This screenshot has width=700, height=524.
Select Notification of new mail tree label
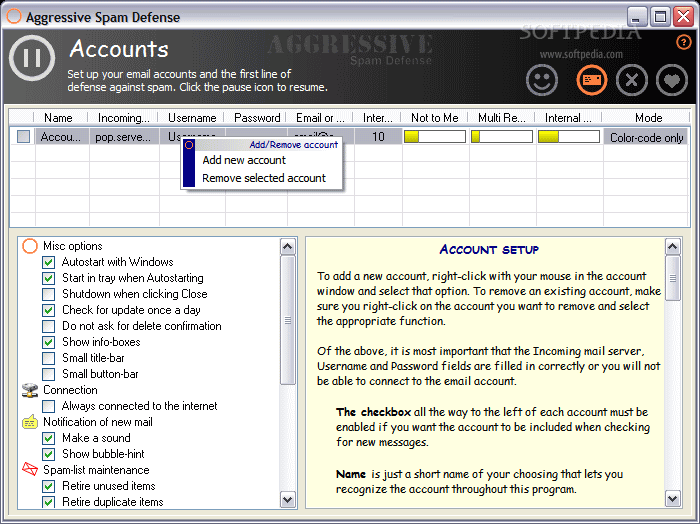[x=97, y=422]
